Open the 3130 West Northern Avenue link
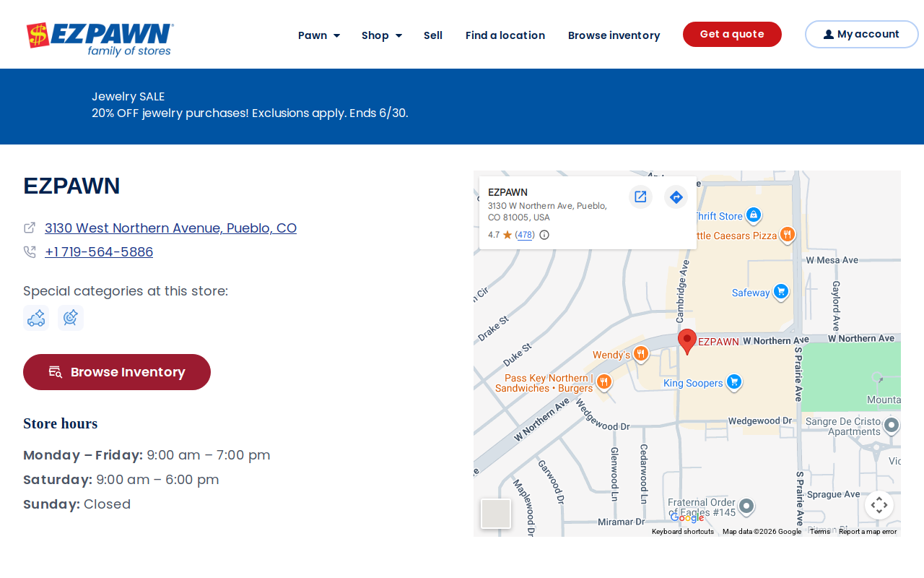 pos(170,228)
